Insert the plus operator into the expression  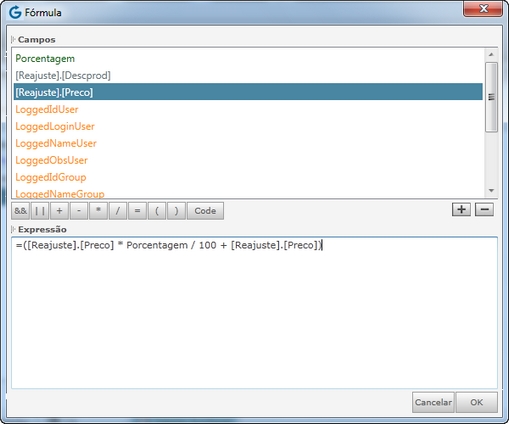pos(59,211)
